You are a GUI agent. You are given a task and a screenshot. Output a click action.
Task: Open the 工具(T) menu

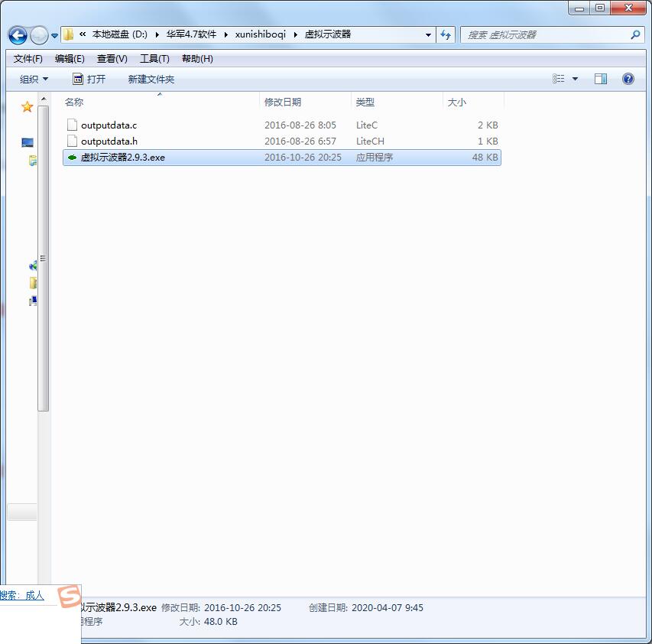coord(154,59)
